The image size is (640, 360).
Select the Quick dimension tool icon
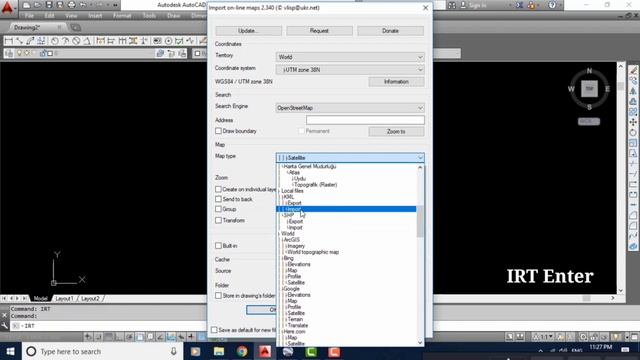pyautogui.click(x=100, y=41)
